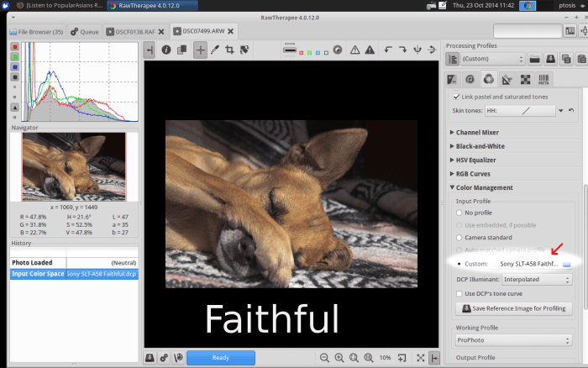The height and width of the screenshot is (368, 588).
Task: Click the Ready status button
Action: 220,358
